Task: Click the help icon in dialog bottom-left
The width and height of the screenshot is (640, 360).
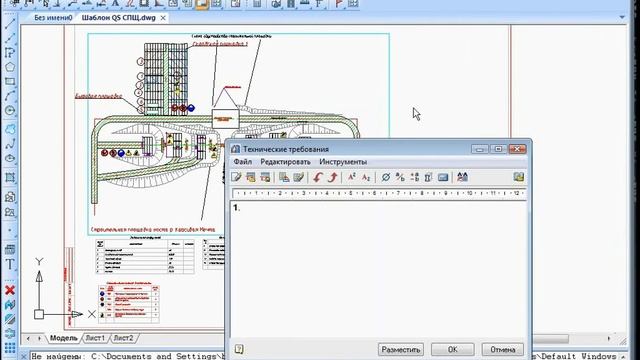Action: point(239,349)
